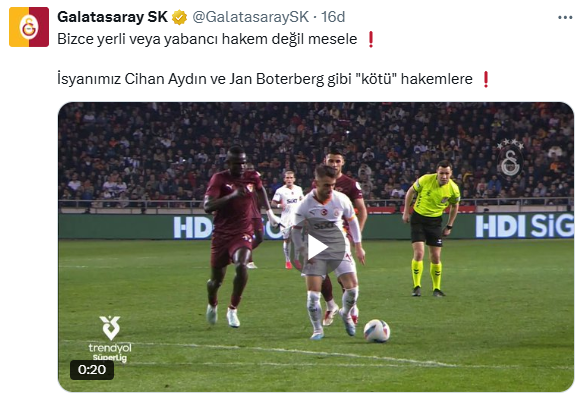584x404 pixels.
Task: Open the 16d timestamp permalink
Action: point(333,17)
